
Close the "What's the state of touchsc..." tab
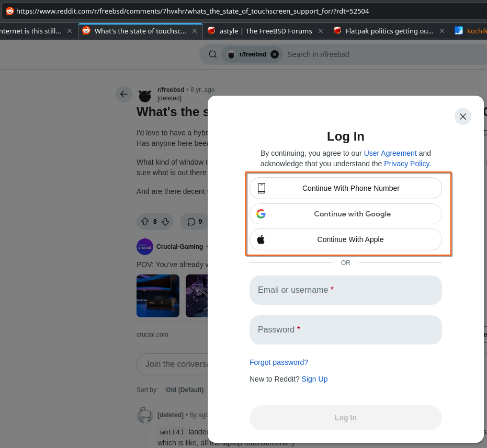(x=195, y=31)
